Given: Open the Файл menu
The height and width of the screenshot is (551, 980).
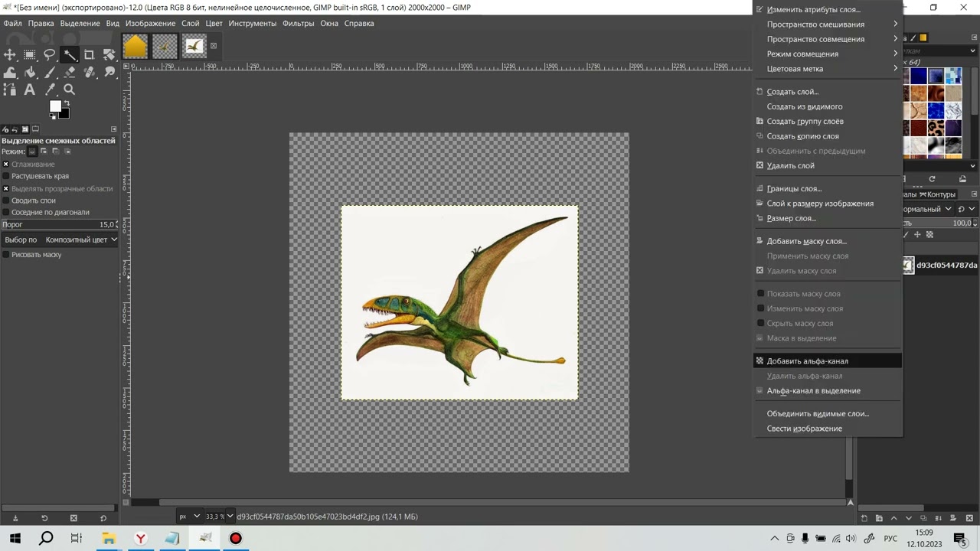Looking at the screenshot, I should (x=12, y=24).
